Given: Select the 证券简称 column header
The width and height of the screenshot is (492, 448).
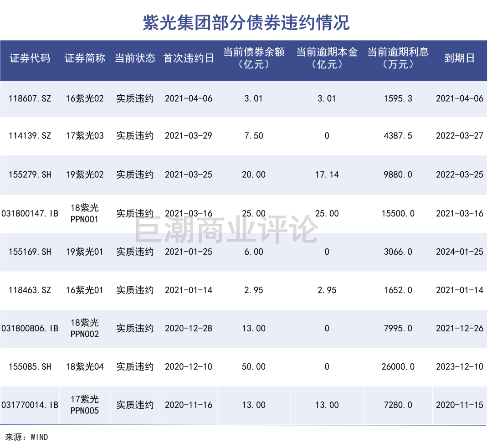Looking at the screenshot, I should point(85,58).
